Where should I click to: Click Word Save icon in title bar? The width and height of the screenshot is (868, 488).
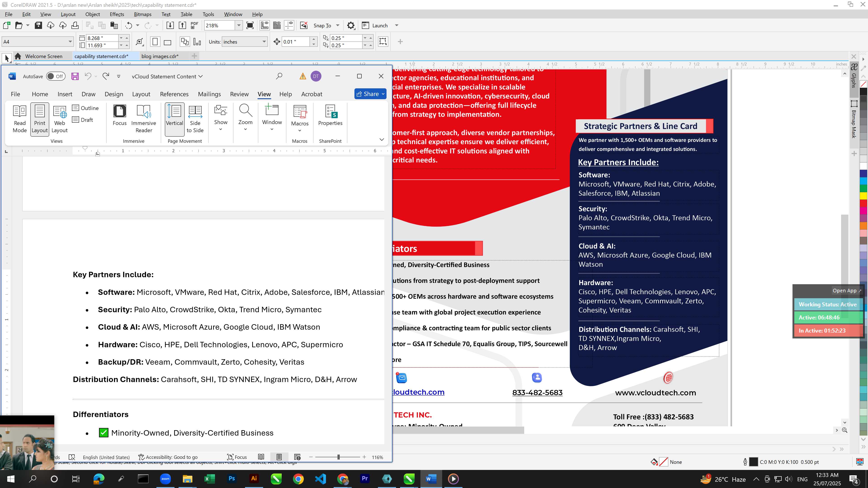click(x=75, y=76)
